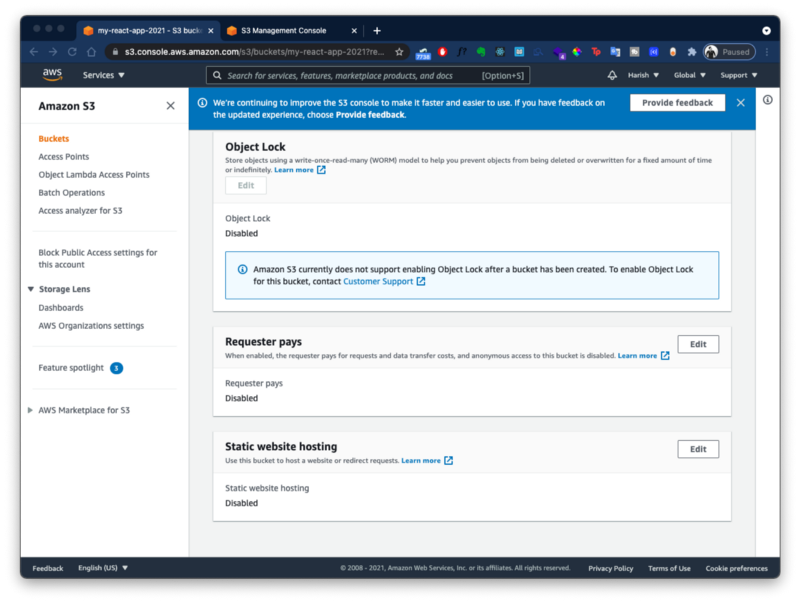800x603 pixels.
Task: Open new browser tab with plus
Action: (x=377, y=31)
